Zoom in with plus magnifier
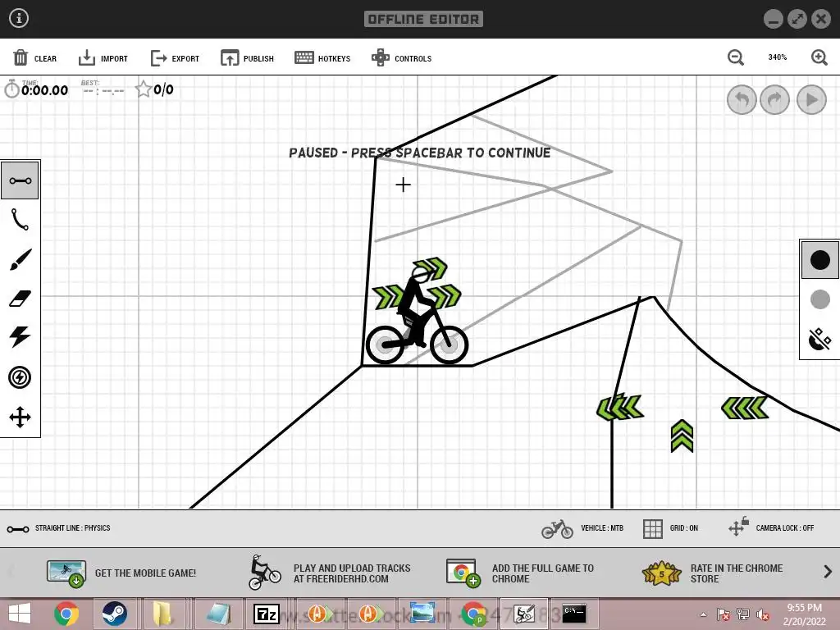Image resolution: width=840 pixels, height=630 pixels. pyautogui.click(x=819, y=57)
